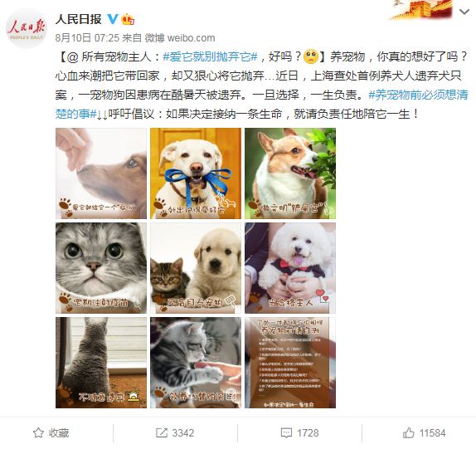Open the kitten and puppy thumbnail
The image size is (476, 449).
click(x=196, y=268)
